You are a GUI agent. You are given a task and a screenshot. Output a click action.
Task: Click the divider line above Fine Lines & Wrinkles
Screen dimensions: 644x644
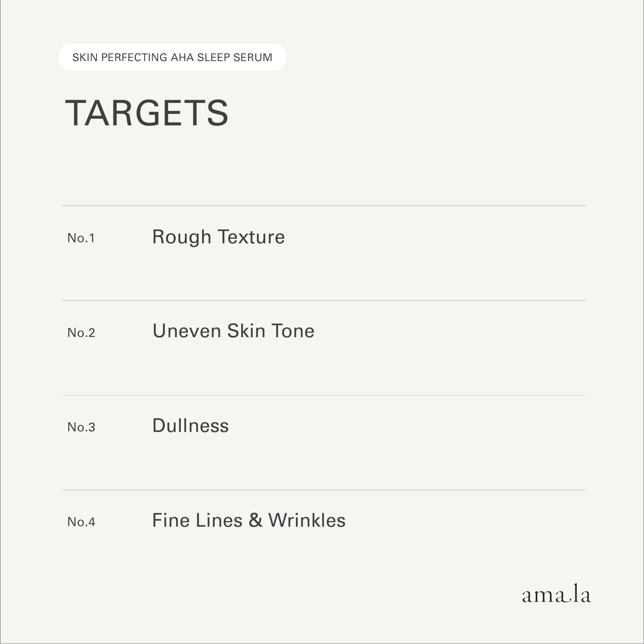[x=323, y=490]
